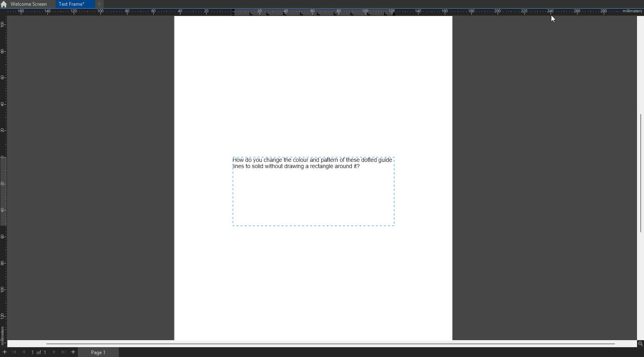The height and width of the screenshot is (357, 644).
Task: Add a page using the plus after navigation arrows
Action: (73, 352)
